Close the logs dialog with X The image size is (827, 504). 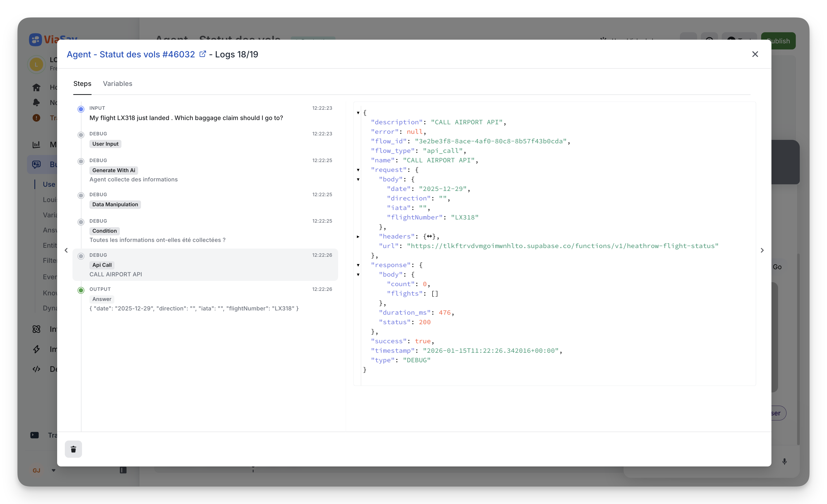click(755, 54)
